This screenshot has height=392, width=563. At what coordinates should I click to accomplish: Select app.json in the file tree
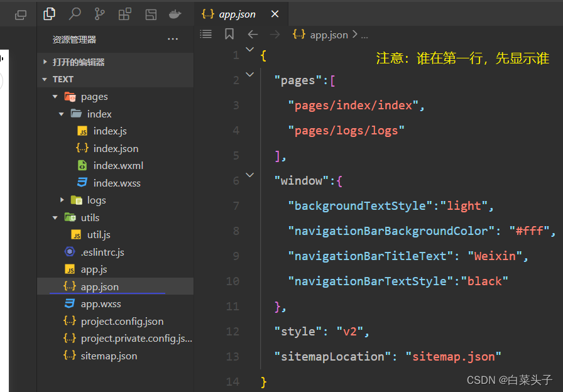[x=115, y=286]
